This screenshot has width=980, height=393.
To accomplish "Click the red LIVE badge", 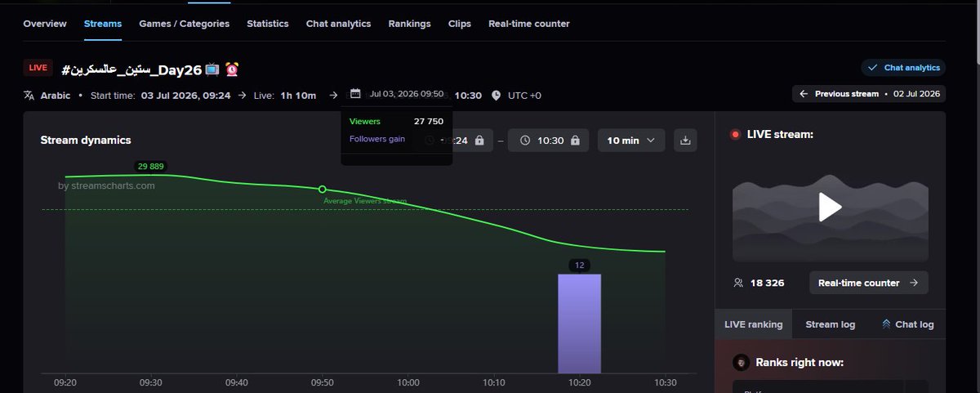I will pyautogui.click(x=38, y=68).
